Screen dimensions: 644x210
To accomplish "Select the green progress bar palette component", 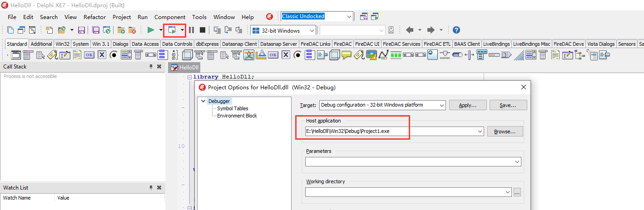I will 396,55.
